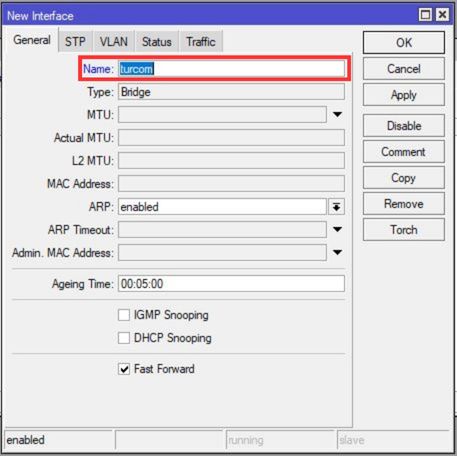Enable IGMP Snooping checkbox
Viewport: 457px width, 456px height.
point(124,315)
